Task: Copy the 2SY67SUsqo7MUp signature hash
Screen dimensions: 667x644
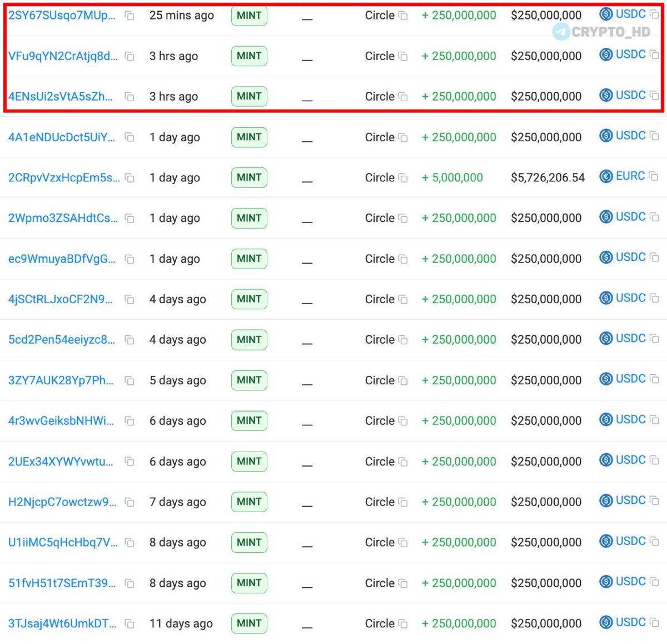Action: 130,16
